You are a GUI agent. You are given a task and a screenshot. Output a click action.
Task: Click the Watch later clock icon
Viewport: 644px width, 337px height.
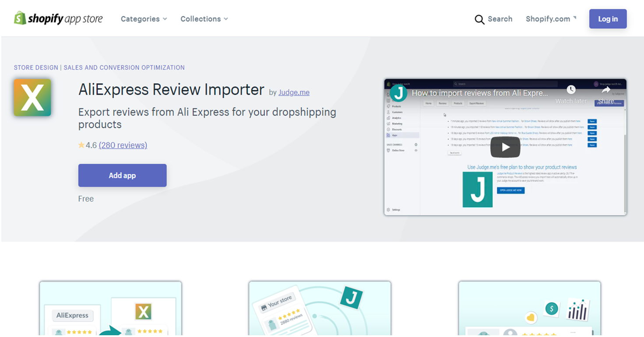(x=571, y=90)
